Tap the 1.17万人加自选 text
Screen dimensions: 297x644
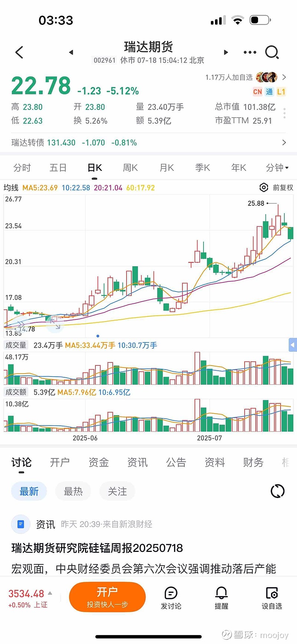tap(229, 77)
